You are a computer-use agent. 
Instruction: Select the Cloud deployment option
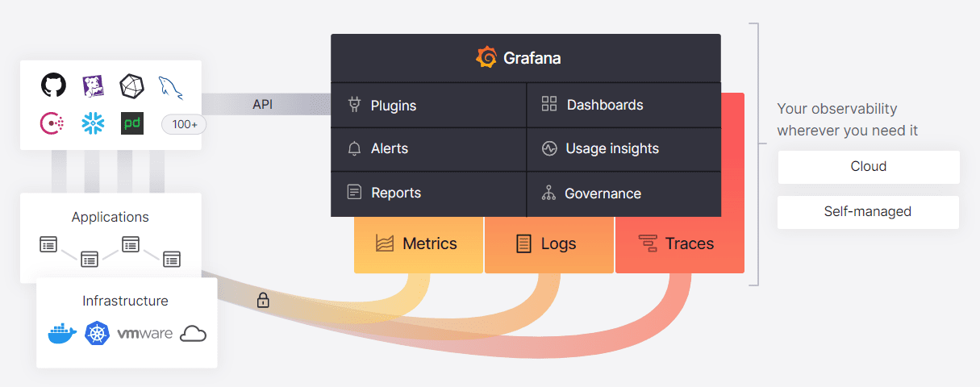(x=869, y=167)
